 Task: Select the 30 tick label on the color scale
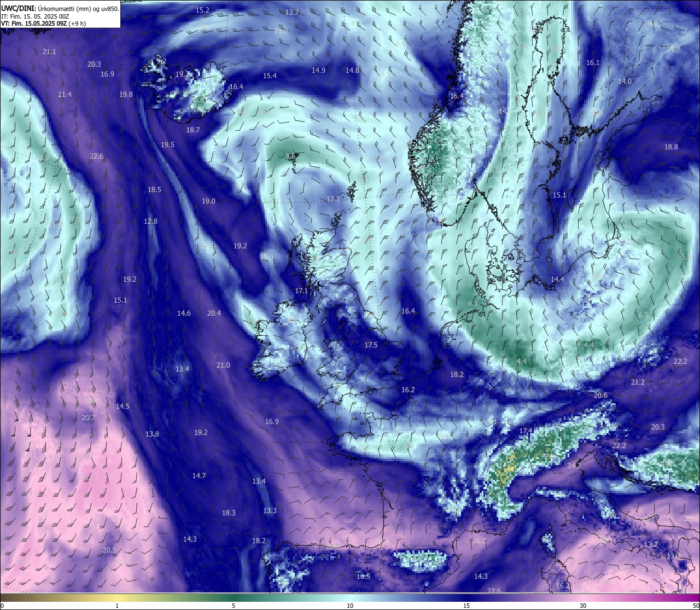pyautogui.click(x=583, y=606)
